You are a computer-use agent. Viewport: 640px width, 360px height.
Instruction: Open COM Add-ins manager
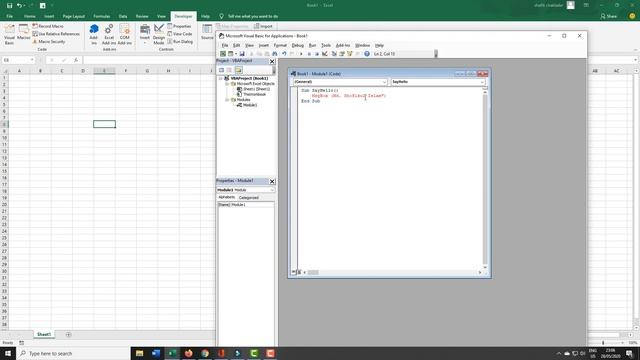tap(124, 34)
